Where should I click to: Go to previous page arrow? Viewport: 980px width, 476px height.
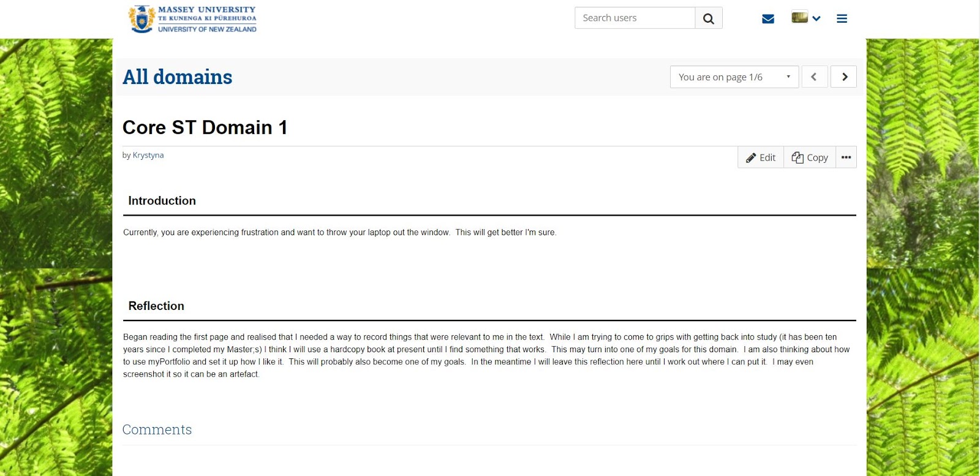(815, 77)
